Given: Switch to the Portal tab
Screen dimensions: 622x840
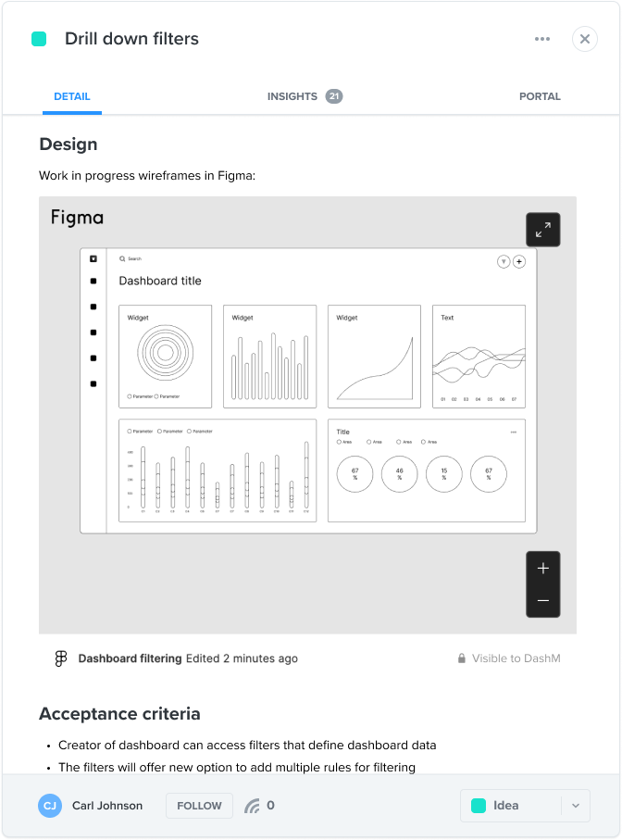Looking at the screenshot, I should tap(540, 96).
